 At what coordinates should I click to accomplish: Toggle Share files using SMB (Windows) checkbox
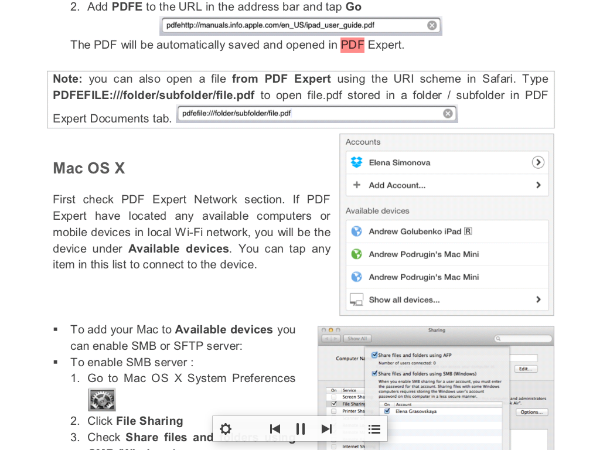click(x=375, y=373)
